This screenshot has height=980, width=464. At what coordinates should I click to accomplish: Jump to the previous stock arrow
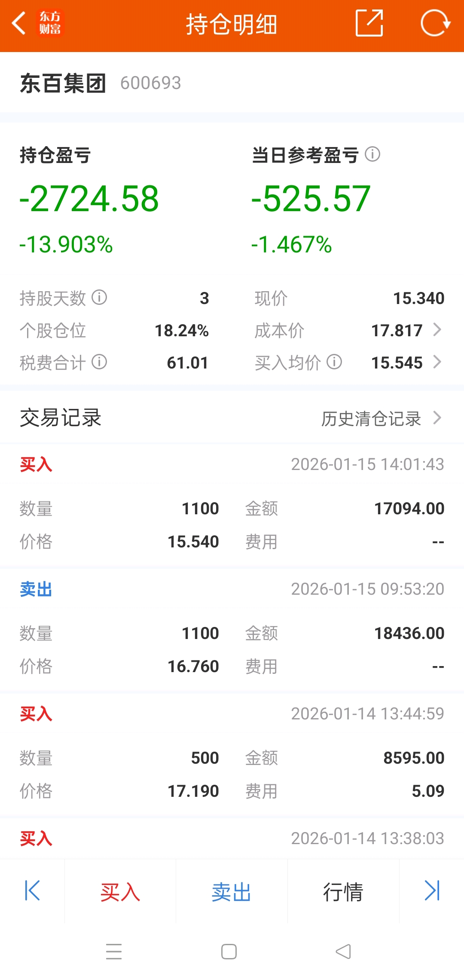pyautogui.click(x=32, y=891)
